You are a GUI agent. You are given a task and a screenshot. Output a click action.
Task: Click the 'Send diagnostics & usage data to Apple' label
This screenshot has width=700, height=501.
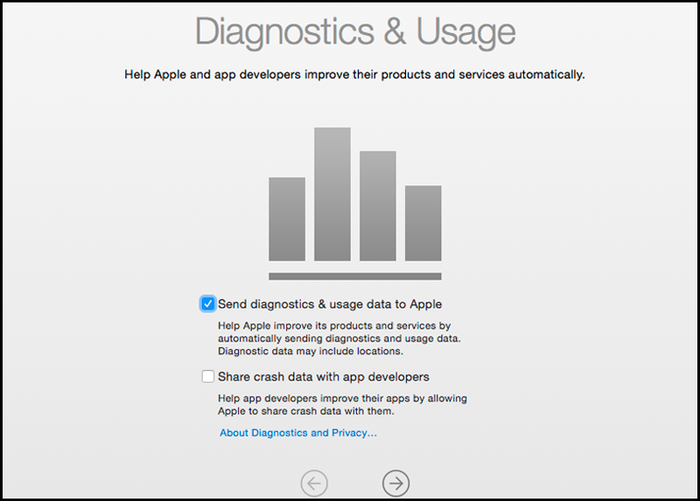tap(330, 304)
